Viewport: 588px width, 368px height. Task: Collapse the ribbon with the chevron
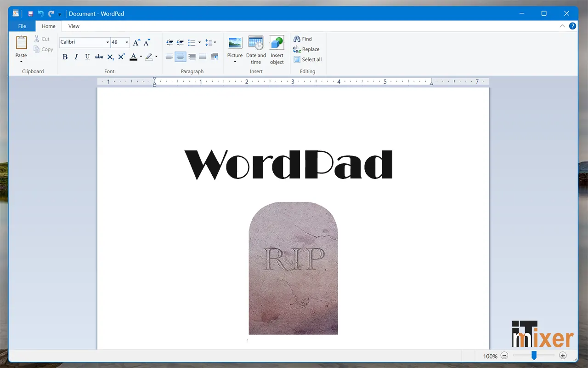pyautogui.click(x=562, y=26)
